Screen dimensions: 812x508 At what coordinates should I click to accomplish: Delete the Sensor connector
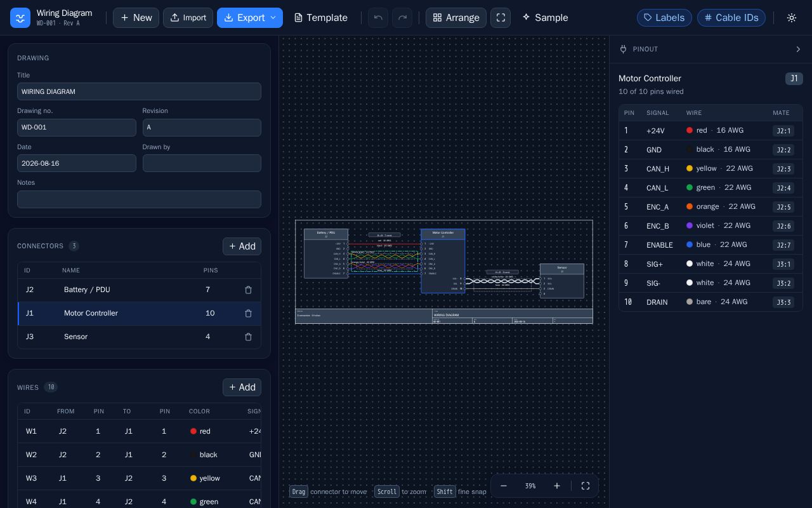[248, 337]
